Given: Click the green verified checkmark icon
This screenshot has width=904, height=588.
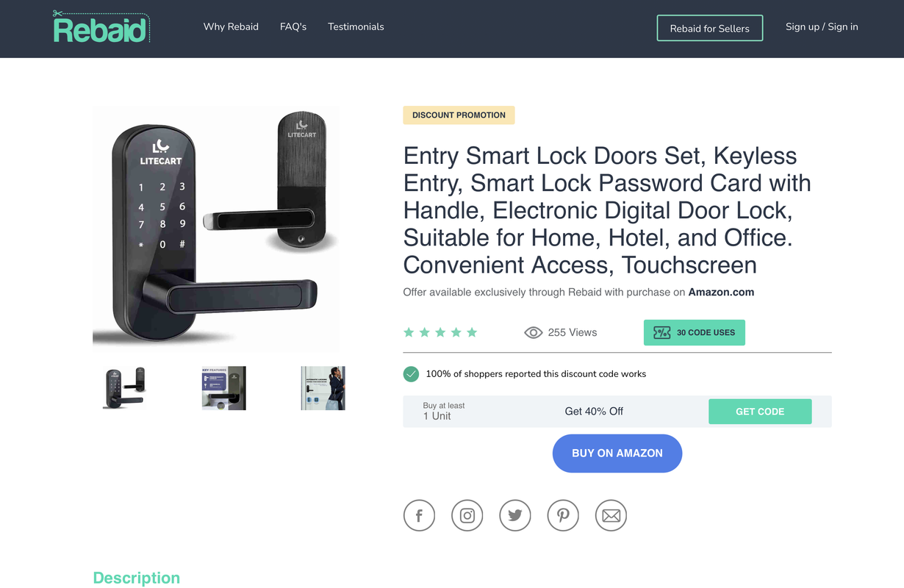Looking at the screenshot, I should [x=412, y=373].
